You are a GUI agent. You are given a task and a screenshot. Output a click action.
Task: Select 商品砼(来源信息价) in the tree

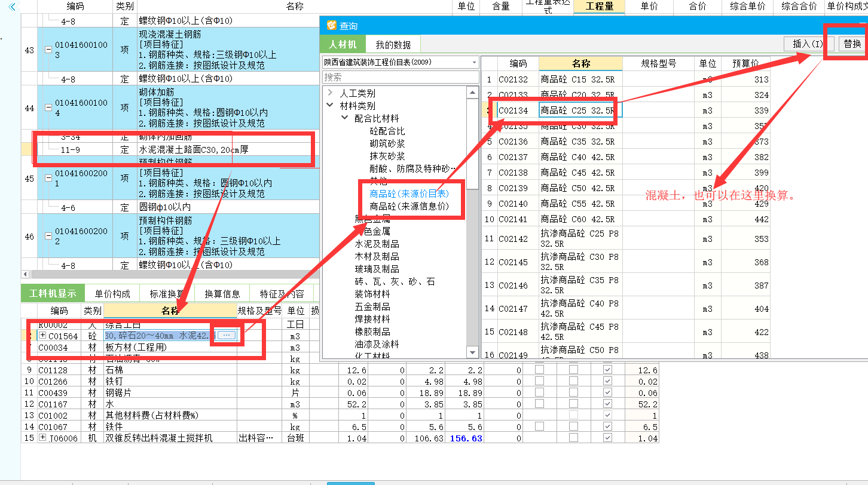coord(409,206)
